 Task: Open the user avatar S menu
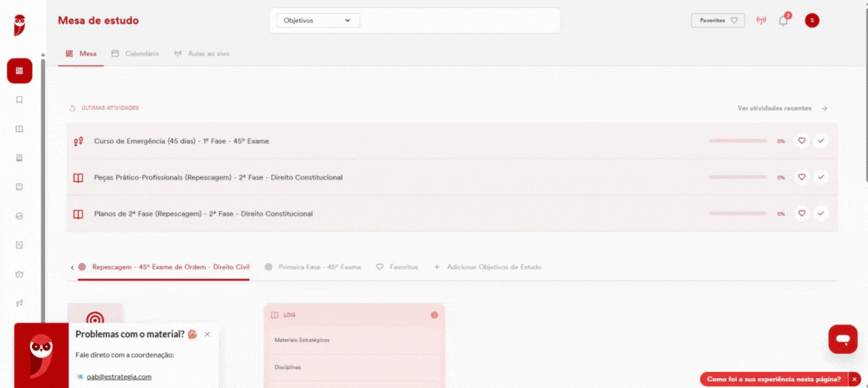click(812, 21)
